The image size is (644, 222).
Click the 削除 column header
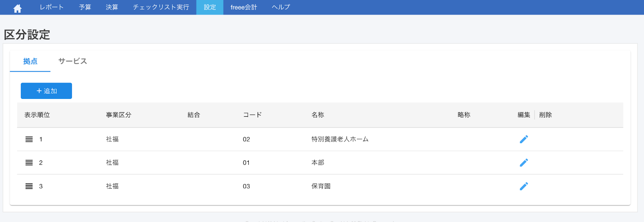545,115
